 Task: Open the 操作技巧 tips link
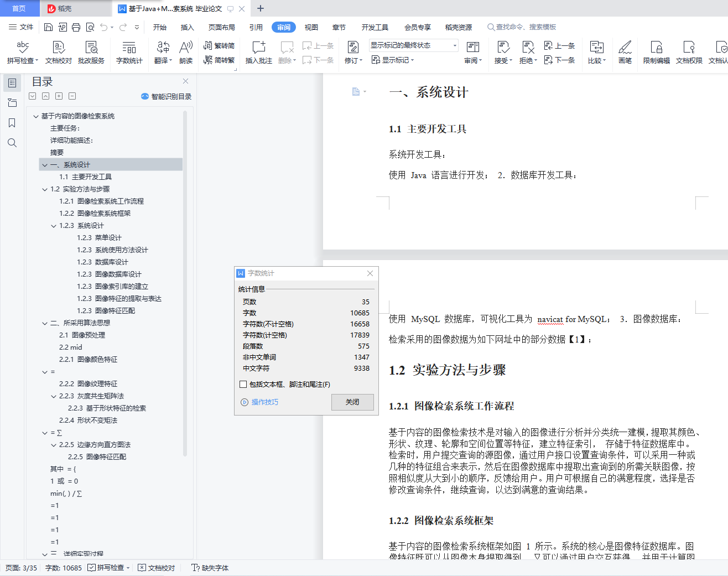point(259,402)
